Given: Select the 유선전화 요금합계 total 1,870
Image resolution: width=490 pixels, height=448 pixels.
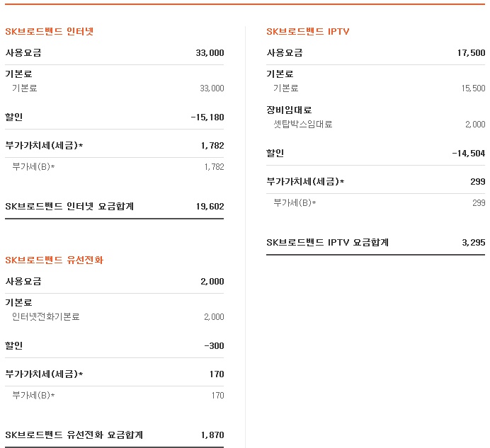Looking at the screenshot, I should tap(212, 435).
